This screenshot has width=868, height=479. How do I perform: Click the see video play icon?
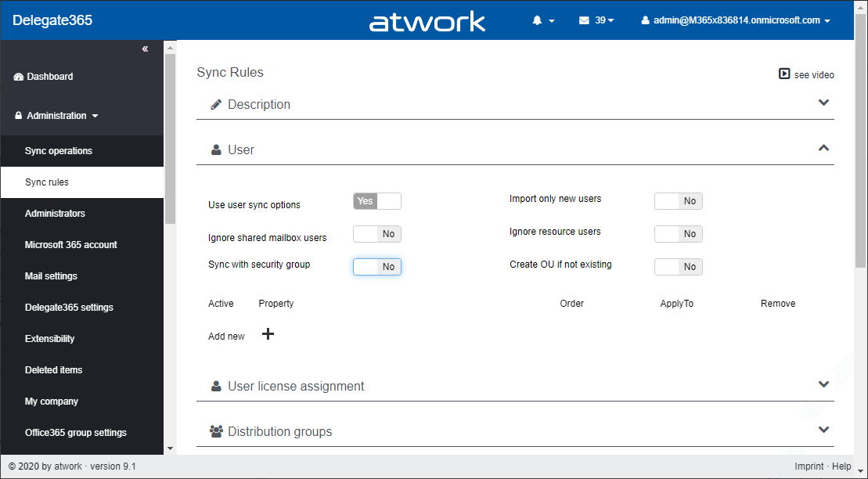[784, 74]
